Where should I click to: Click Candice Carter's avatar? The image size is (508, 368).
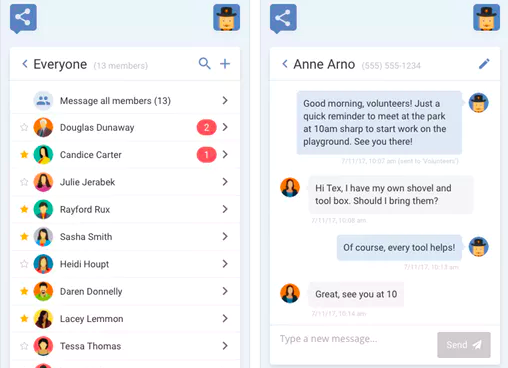(x=43, y=155)
